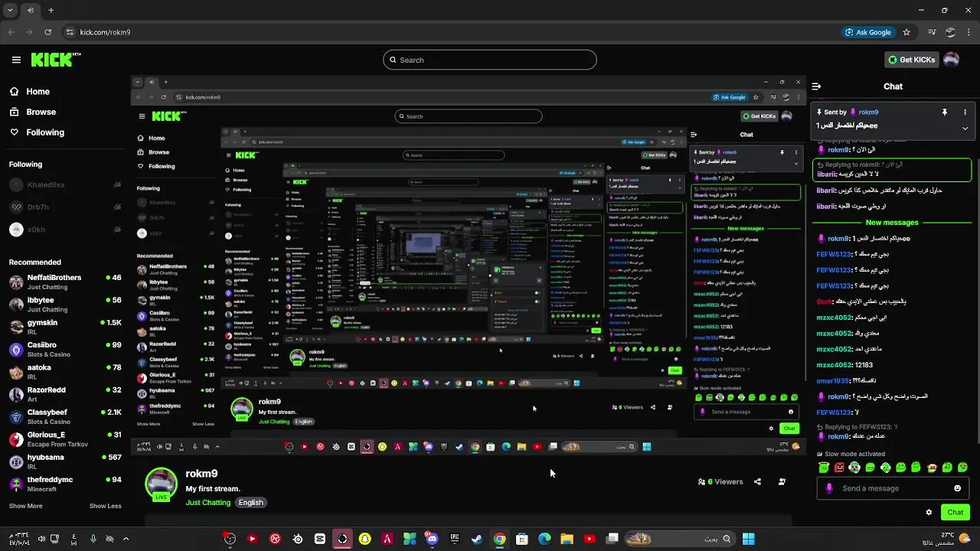Screen dimensions: 980x551
Task: Open the emoji picker in chat input
Action: [957, 488]
